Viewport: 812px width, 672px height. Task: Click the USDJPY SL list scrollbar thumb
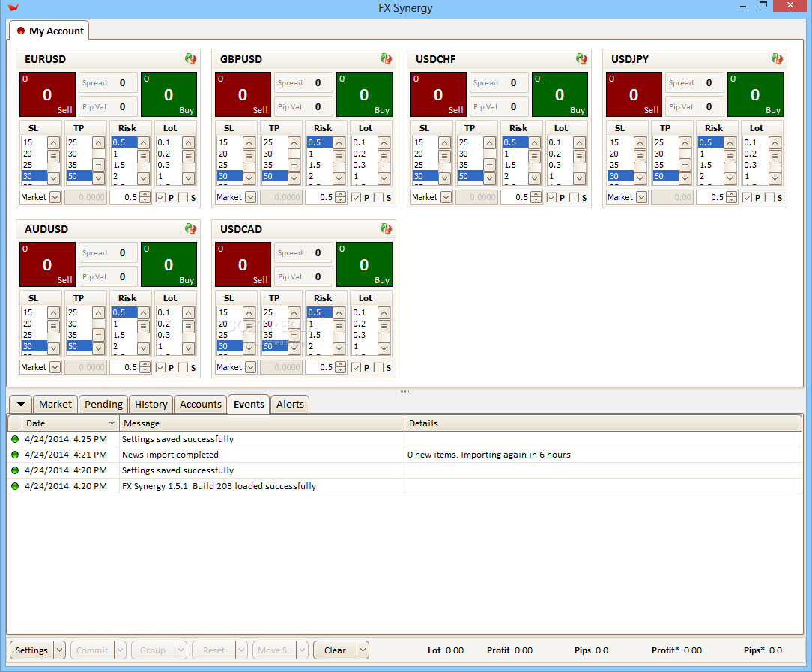[640, 157]
